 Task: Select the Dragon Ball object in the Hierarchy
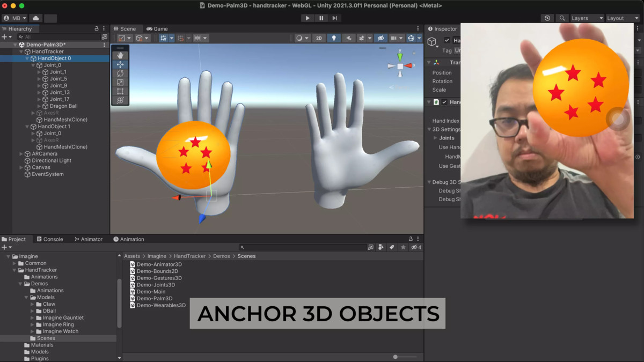(63, 106)
